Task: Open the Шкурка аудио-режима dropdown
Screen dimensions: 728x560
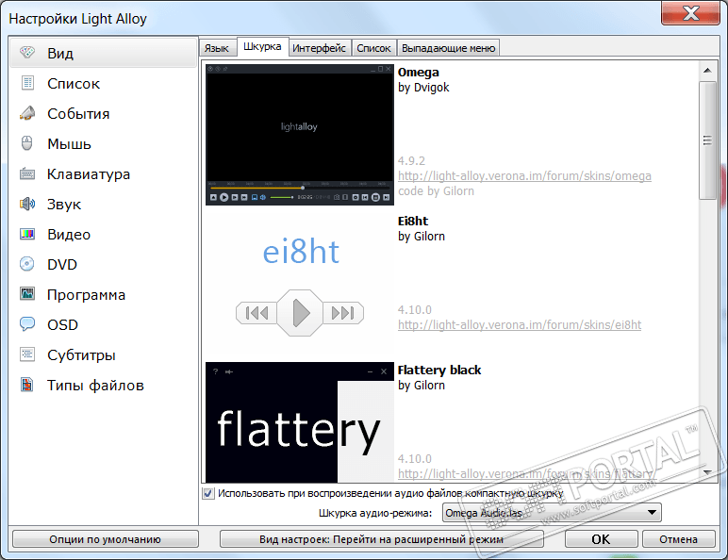Action: [x=552, y=513]
